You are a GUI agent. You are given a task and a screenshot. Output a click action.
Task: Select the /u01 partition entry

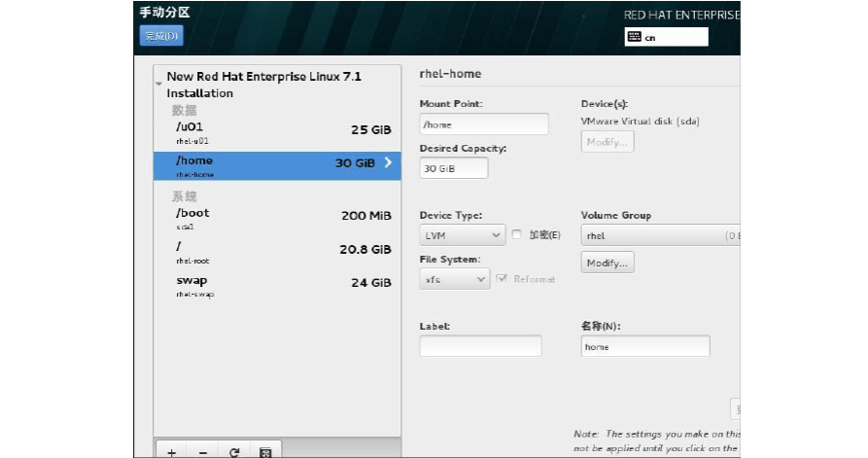click(277, 132)
